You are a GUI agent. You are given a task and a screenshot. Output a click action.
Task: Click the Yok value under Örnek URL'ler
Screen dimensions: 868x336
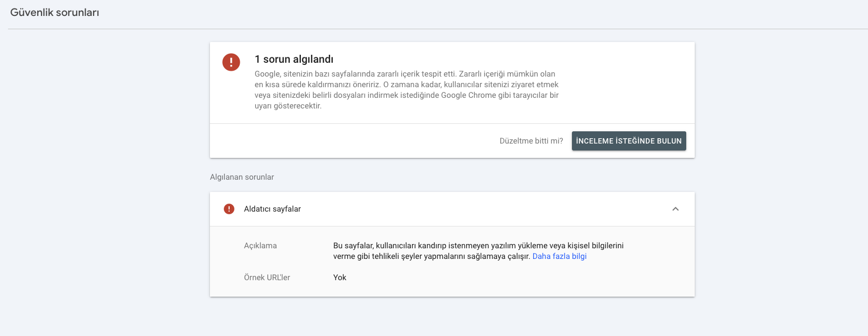[x=340, y=278]
